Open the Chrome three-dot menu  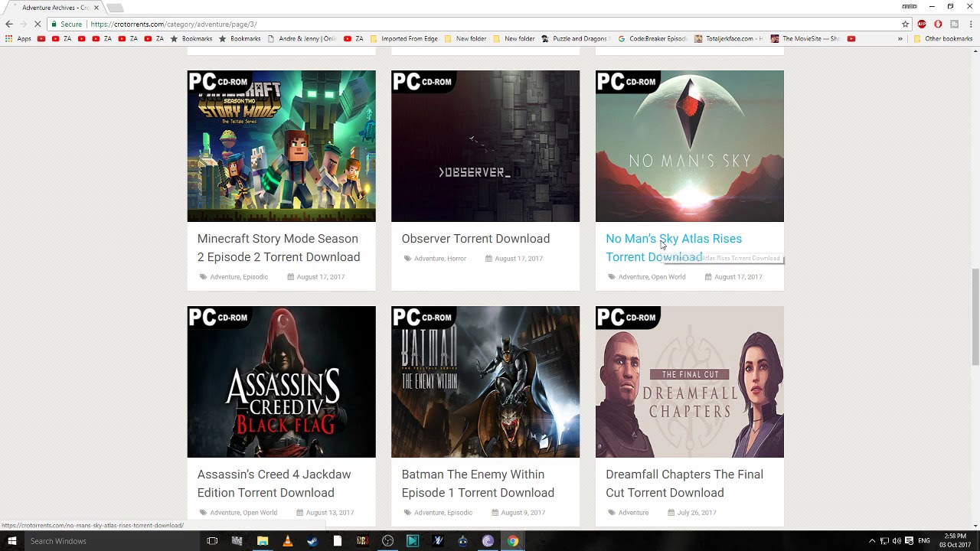[971, 24]
